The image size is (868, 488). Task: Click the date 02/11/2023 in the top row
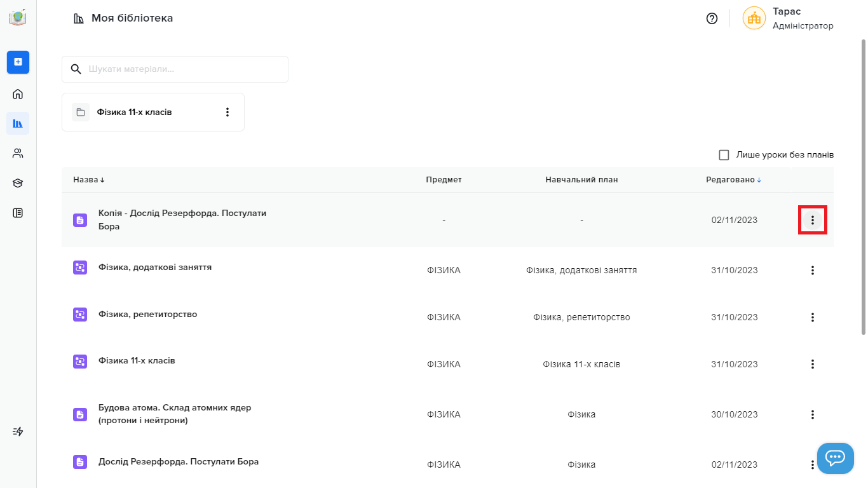tap(735, 220)
